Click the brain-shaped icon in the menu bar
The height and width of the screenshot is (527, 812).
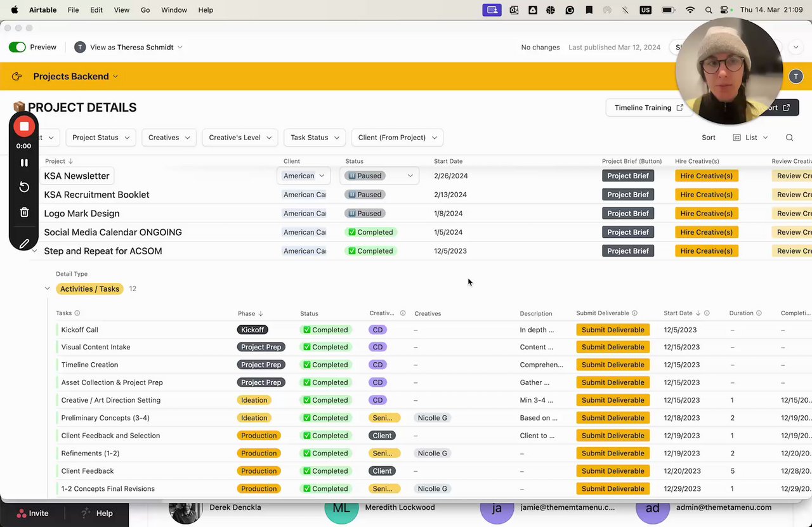coord(551,10)
